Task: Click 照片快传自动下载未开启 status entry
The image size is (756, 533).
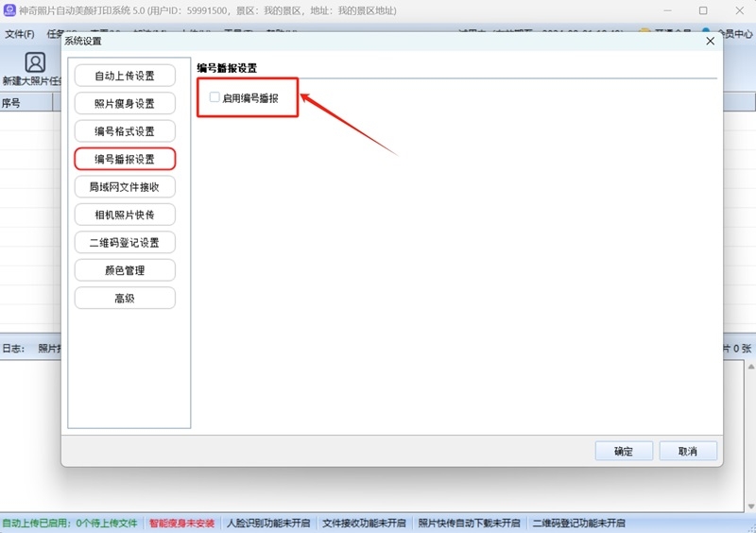Action: [469, 524]
